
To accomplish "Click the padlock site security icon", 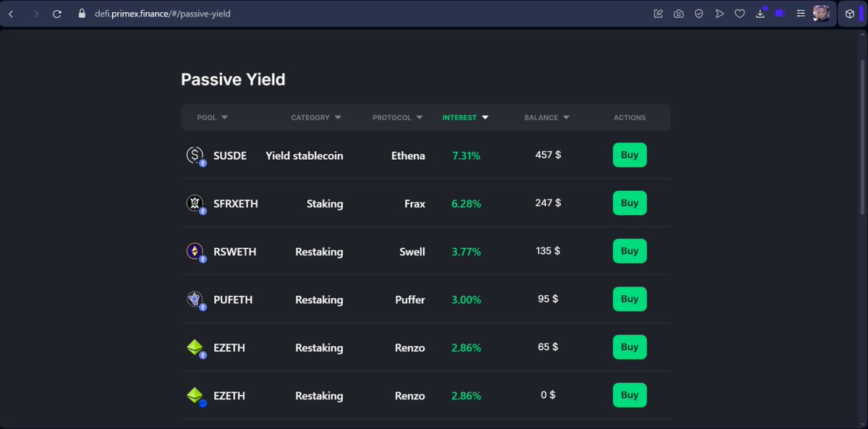I will (82, 14).
